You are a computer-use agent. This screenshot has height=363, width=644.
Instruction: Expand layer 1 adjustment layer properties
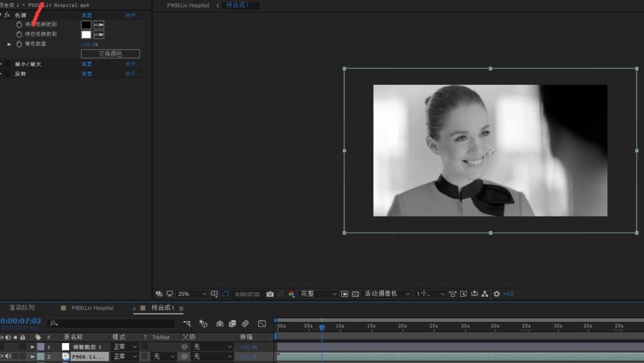click(x=33, y=347)
